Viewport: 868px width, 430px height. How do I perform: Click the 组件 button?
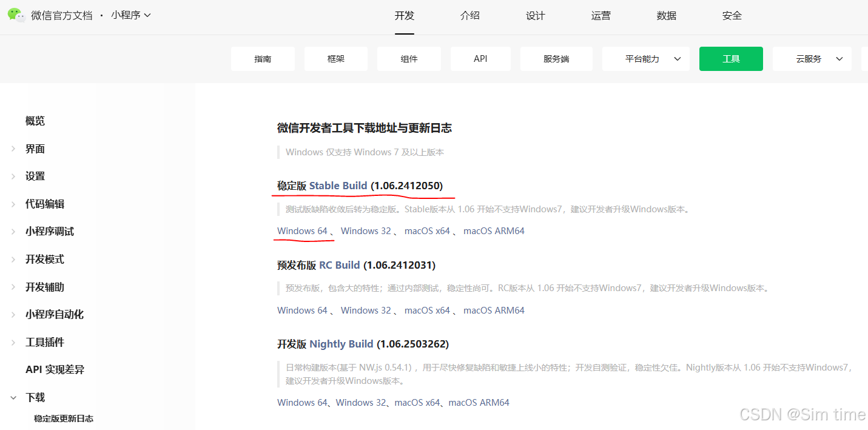click(x=409, y=59)
